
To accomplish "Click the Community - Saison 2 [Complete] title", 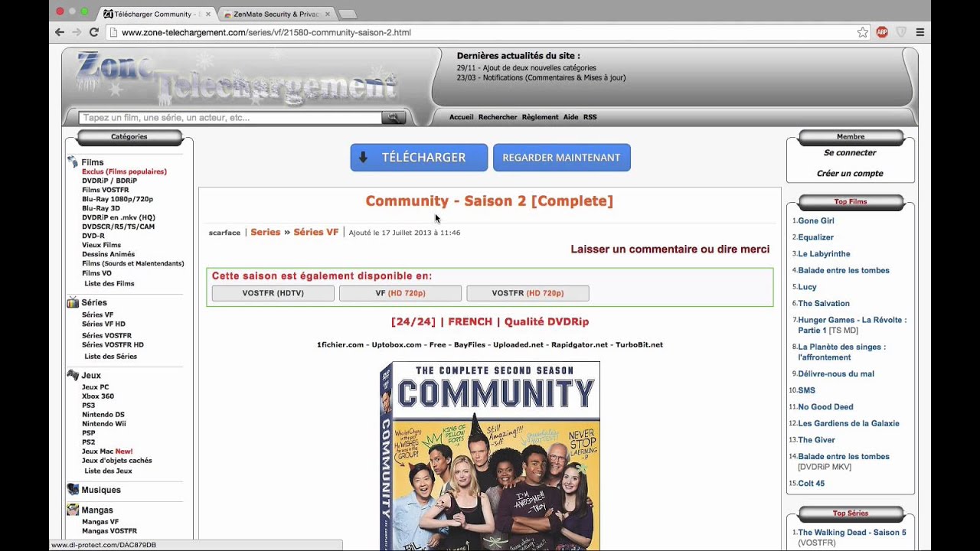I will click(489, 201).
